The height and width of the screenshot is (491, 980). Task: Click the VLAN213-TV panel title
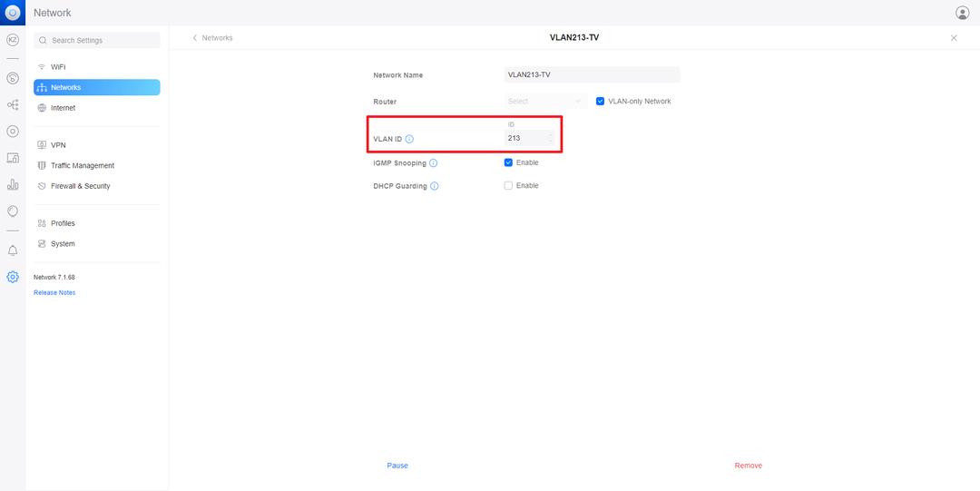[x=574, y=37]
